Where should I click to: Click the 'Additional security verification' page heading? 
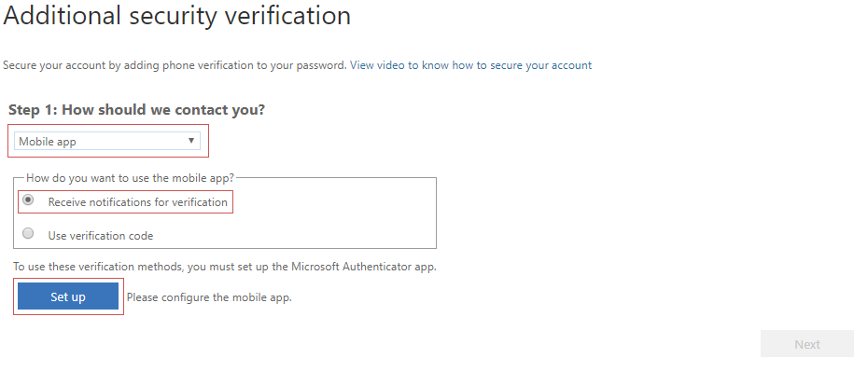tap(177, 16)
